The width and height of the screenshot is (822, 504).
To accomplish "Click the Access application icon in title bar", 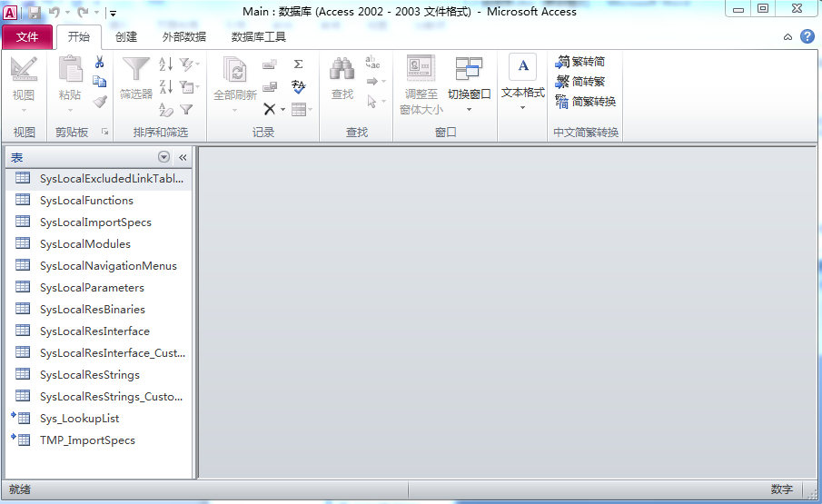I will click(10, 13).
